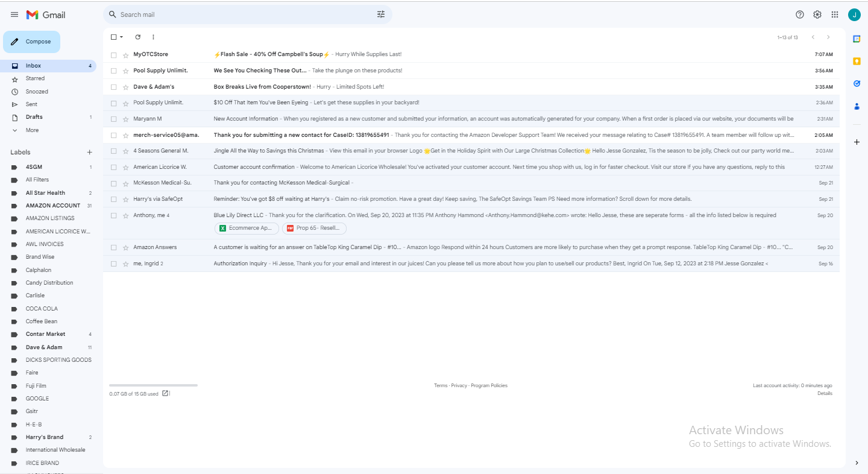Open the Privacy link
This screenshot has height=474, width=868.
click(x=459, y=385)
